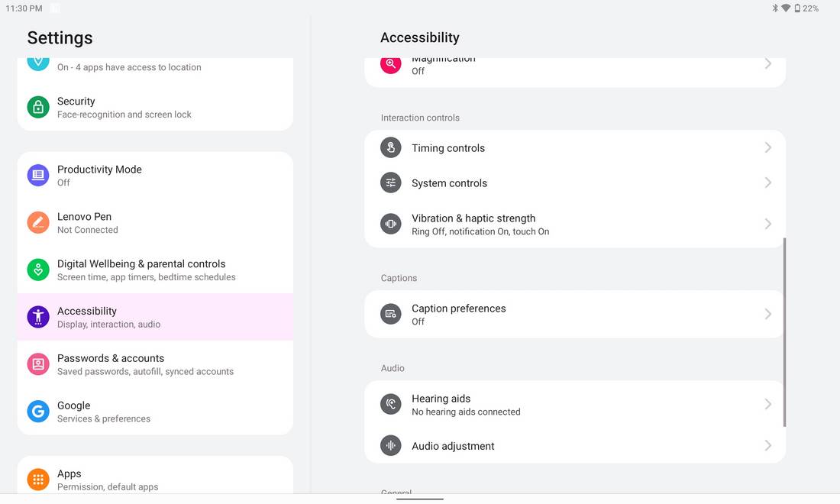Select Accessibility in settings list
840x504 pixels.
[155, 317]
